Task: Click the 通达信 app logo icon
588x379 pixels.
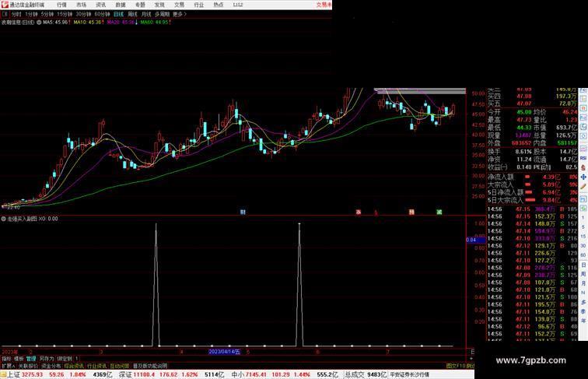Action: coord(5,5)
